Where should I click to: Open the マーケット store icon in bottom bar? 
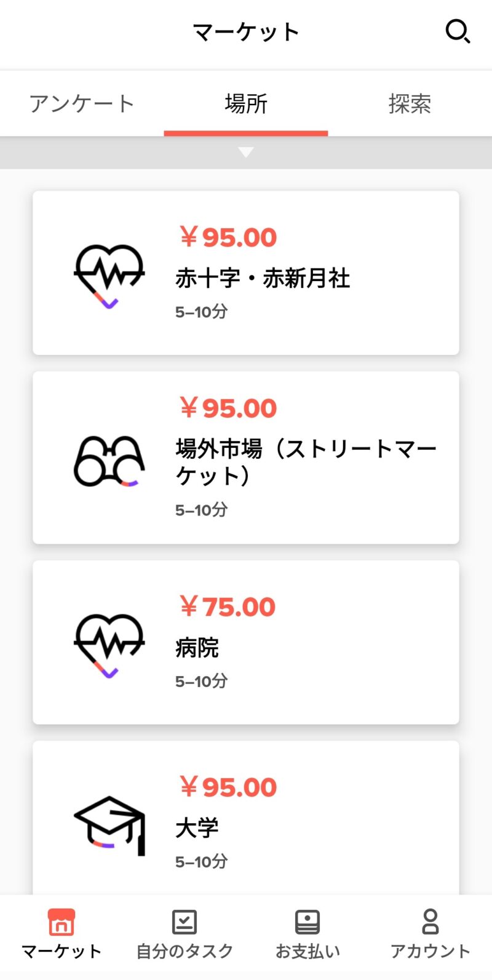click(61, 922)
